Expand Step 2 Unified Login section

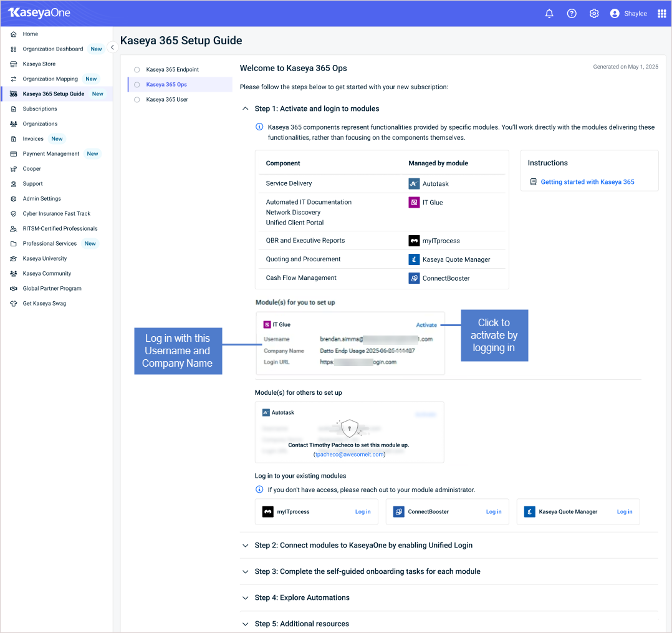tap(245, 546)
